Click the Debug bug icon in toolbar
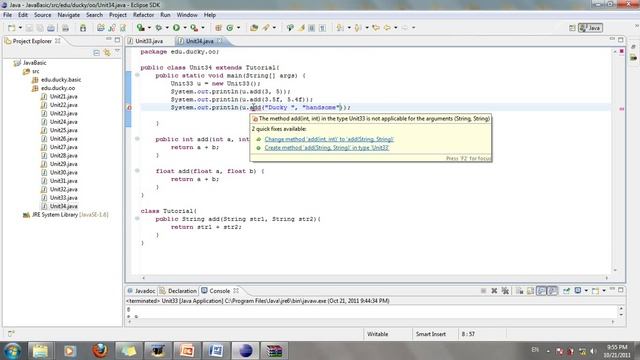The height and width of the screenshot is (360, 640). [x=159, y=28]
